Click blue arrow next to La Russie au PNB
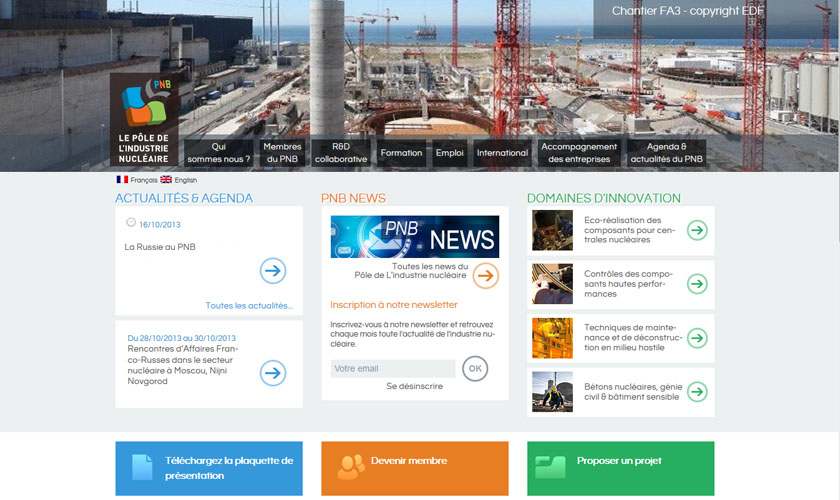 coord(272,270)
